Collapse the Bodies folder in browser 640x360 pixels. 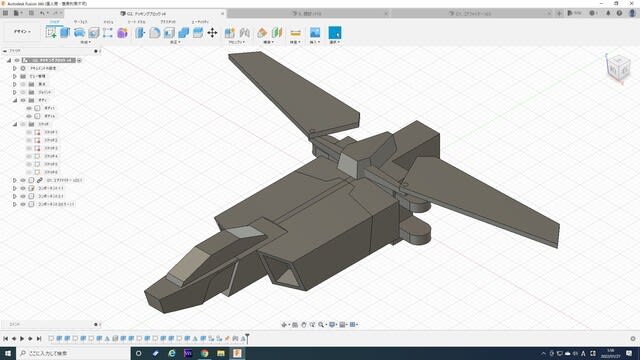click(x=15, y=100)
